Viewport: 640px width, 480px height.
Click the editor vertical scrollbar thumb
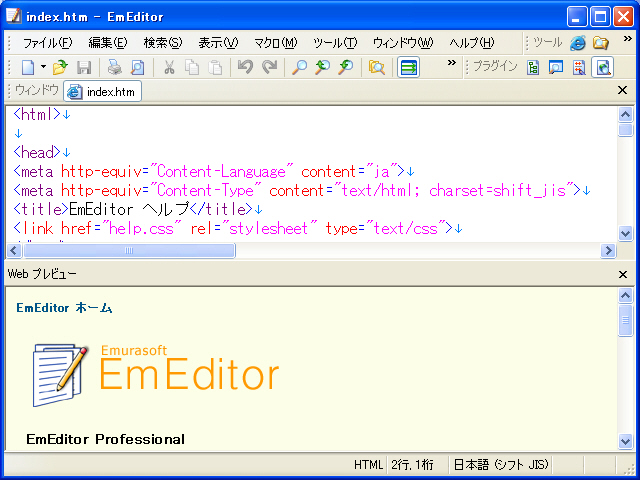625,130
